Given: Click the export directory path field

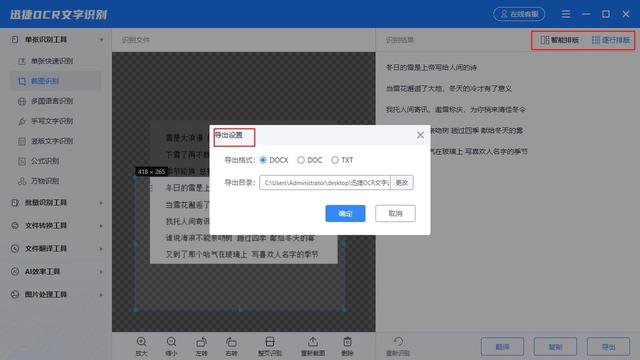Looking at the screenshot, I should pyautogui.click(x=325, y=182).
